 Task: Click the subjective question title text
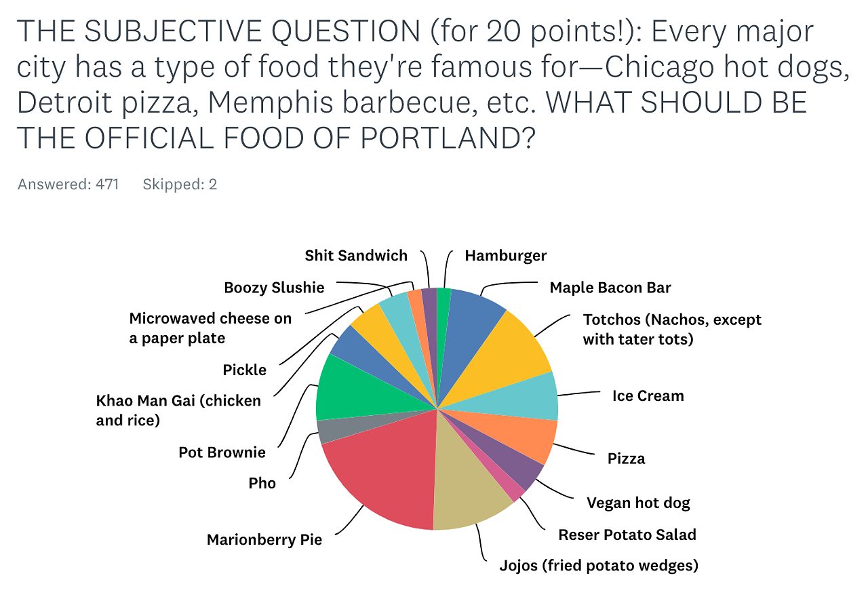coord(415,85)
